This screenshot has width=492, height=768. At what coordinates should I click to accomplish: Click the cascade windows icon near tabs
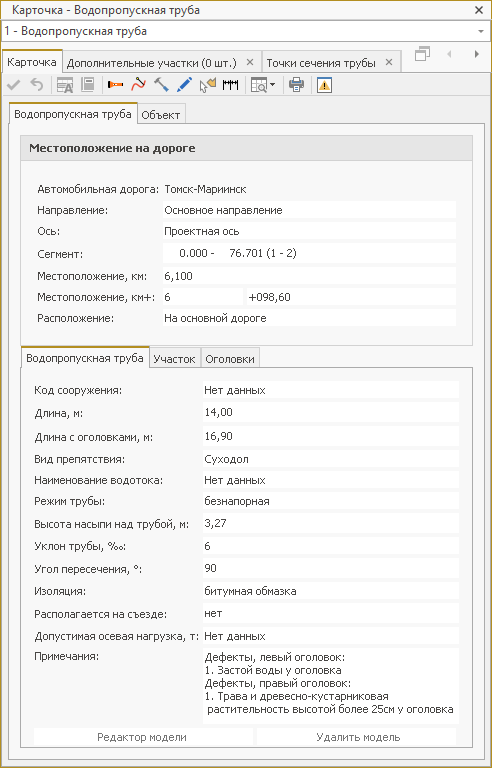[422, 54]
